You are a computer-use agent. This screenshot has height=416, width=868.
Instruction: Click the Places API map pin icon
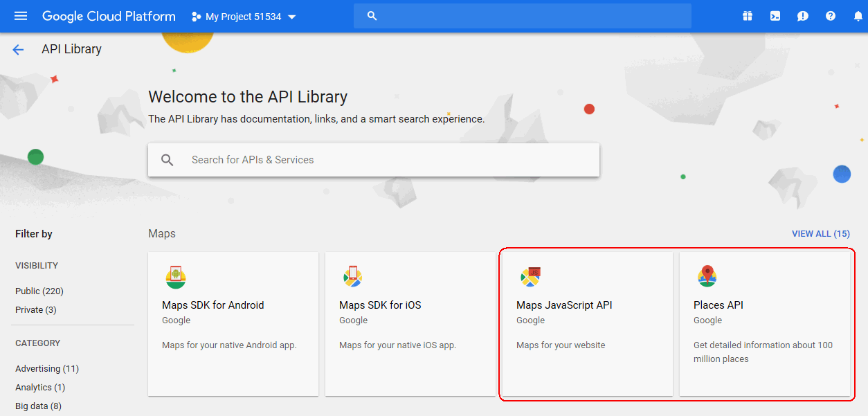click(707, 276)
